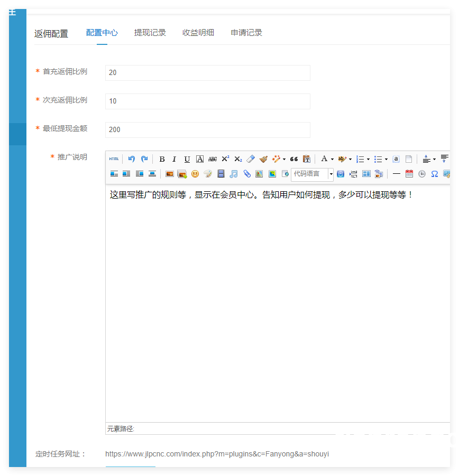Open multi-image upload dialog
The height and width of the screenshot is (476, 459).
click(x=182, y=174)
